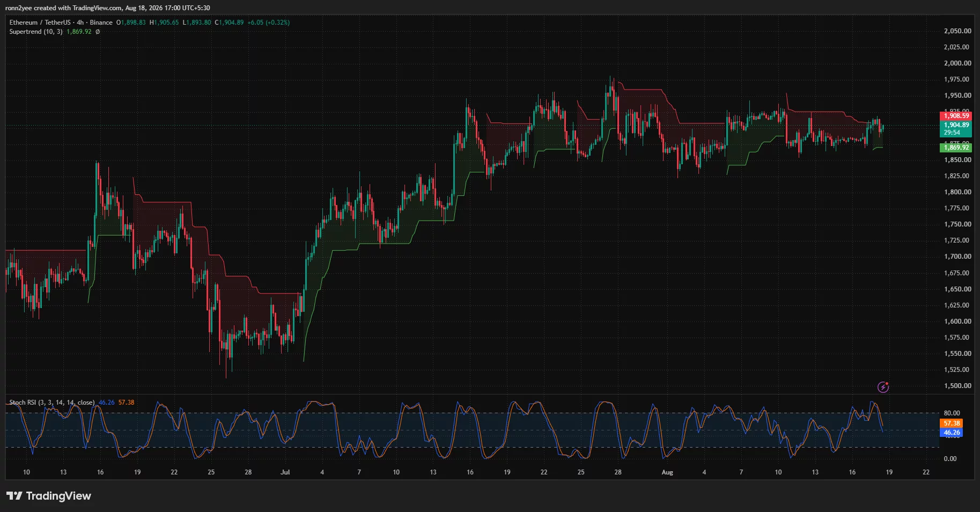Click the 2,050.00 price axis level

[x=957, y=31]
